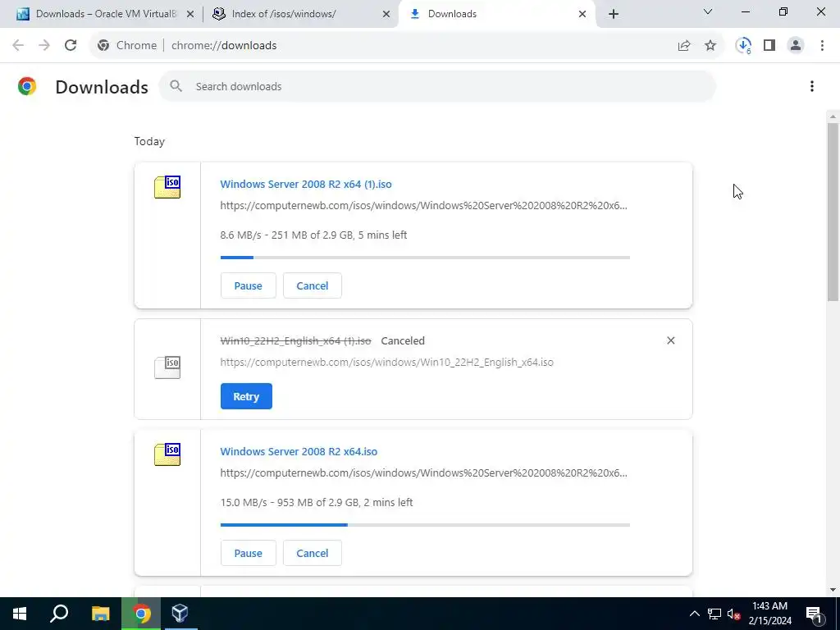Focus the Search downloads field
The width and height of the screenshot is (840, 630).
click(x=437, y=86)
